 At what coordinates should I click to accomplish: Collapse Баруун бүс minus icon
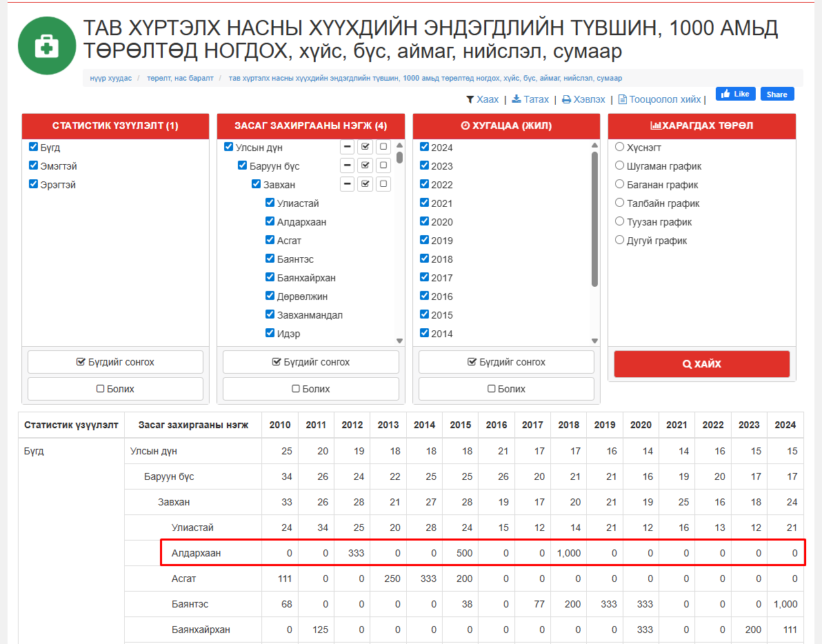pos(347,165)
